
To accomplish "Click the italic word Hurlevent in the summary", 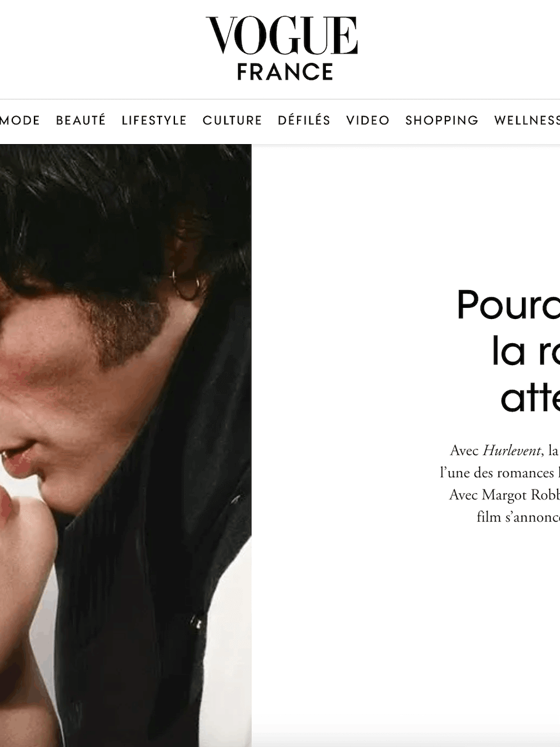I will pos(511,450).
